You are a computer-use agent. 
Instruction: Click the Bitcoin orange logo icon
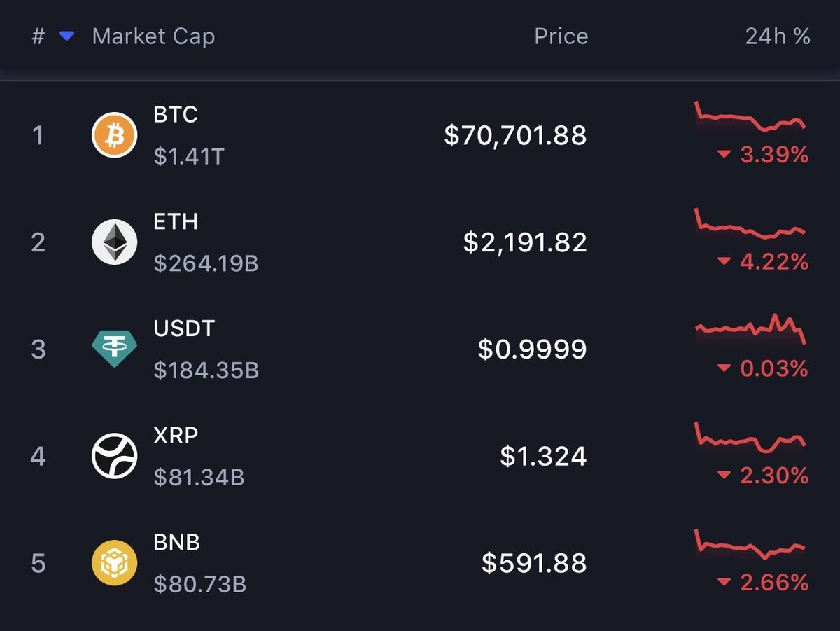[x=114, y=134]
